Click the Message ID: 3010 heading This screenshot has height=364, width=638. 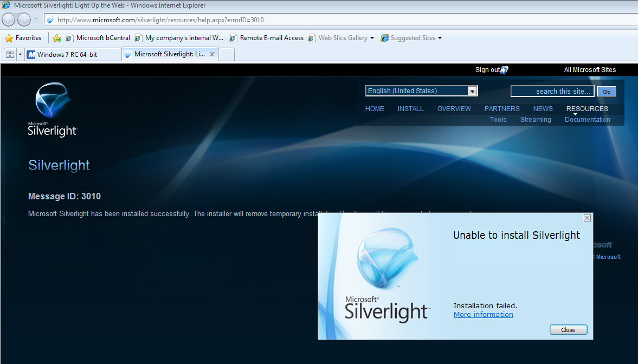pyautogui.click(x=65, y=197)
